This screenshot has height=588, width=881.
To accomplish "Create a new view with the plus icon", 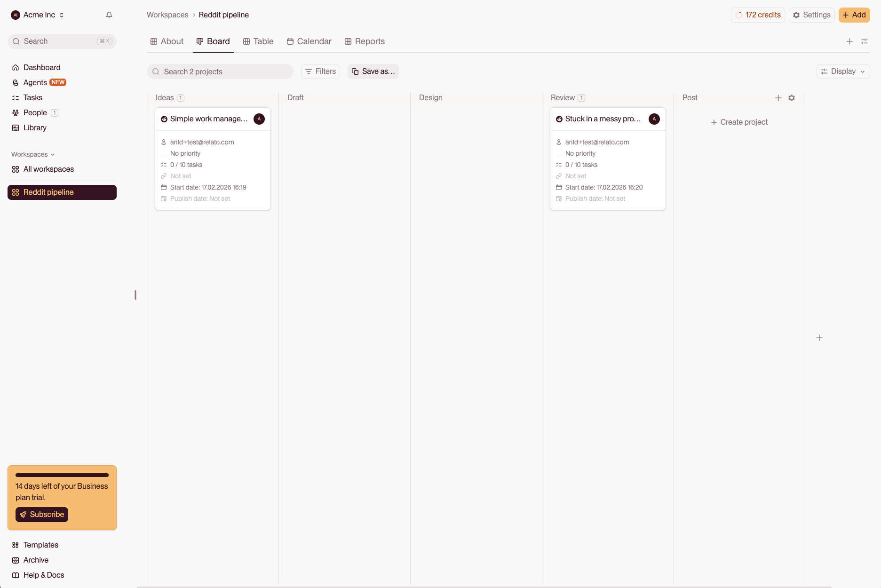I will point(849,41).
